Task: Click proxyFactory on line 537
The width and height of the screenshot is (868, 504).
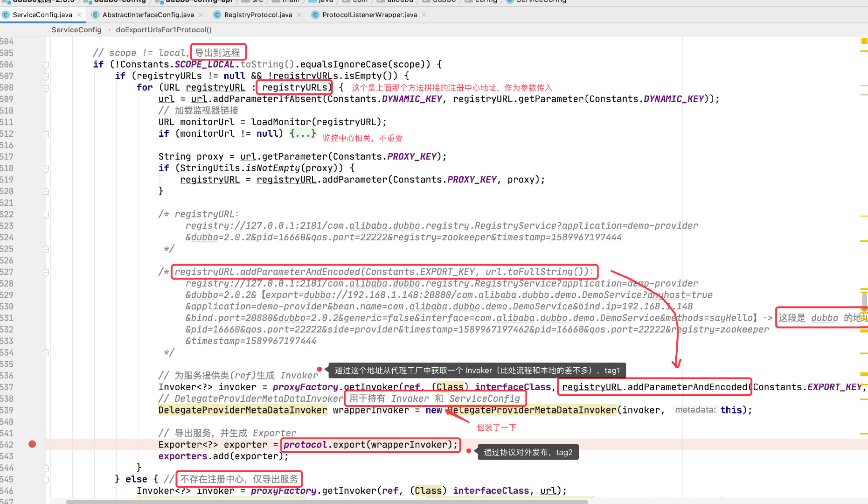Action: click(x=305, y=387)
